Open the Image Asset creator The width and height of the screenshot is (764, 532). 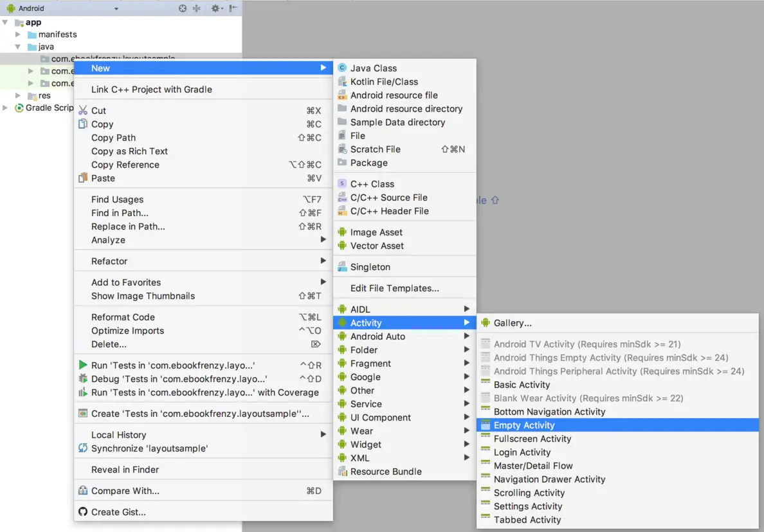(376, 232)
